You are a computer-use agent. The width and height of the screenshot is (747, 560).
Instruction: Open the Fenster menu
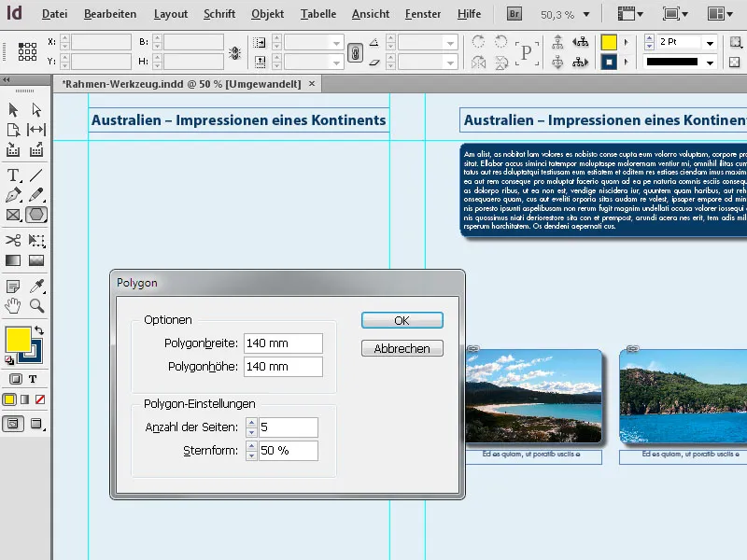pyautogui.click(x=423, y=14)
